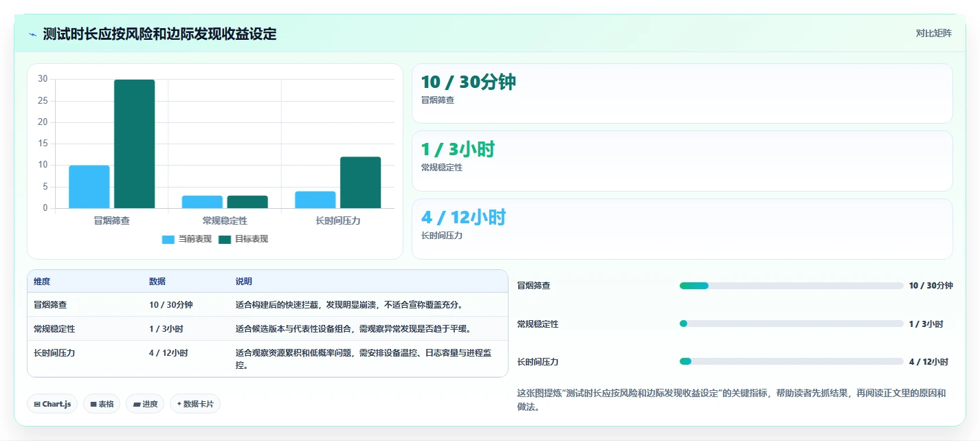This screenshot has width=980, height=441.
Task: Click the lightning icon beside the title
Action: (x=32, y=34)
